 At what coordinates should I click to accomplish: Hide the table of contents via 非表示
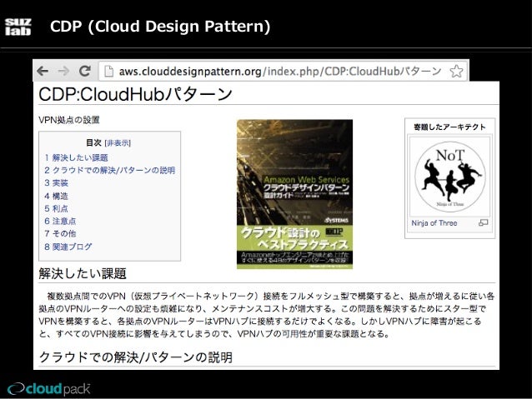[118, 143]
